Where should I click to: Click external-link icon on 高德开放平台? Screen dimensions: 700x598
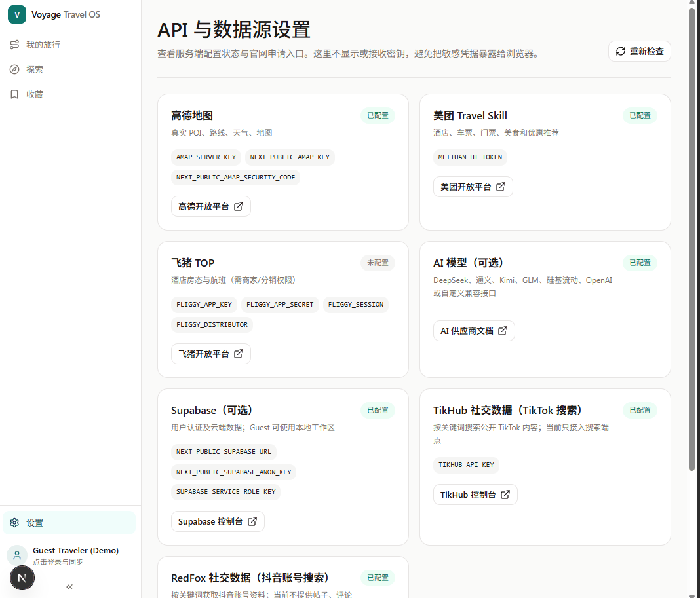pos(239,206)
